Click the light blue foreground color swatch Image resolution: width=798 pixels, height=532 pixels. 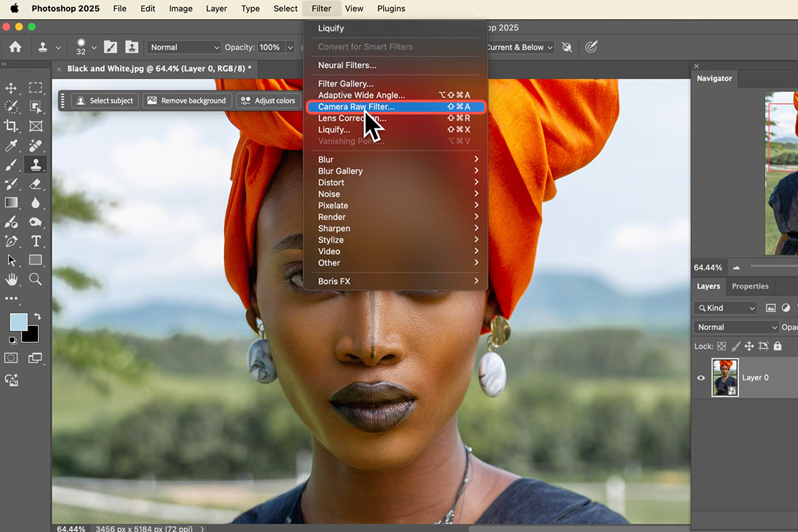18,322
